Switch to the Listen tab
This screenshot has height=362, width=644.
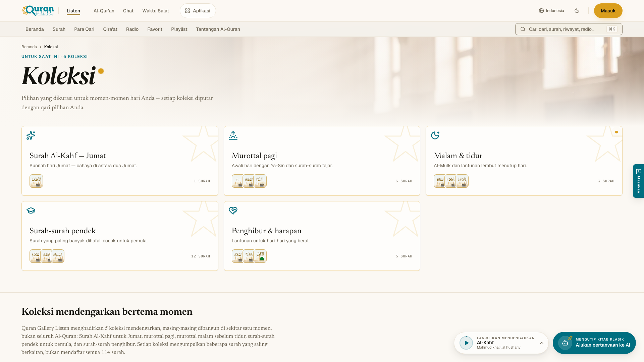click(x=73, y=11)
